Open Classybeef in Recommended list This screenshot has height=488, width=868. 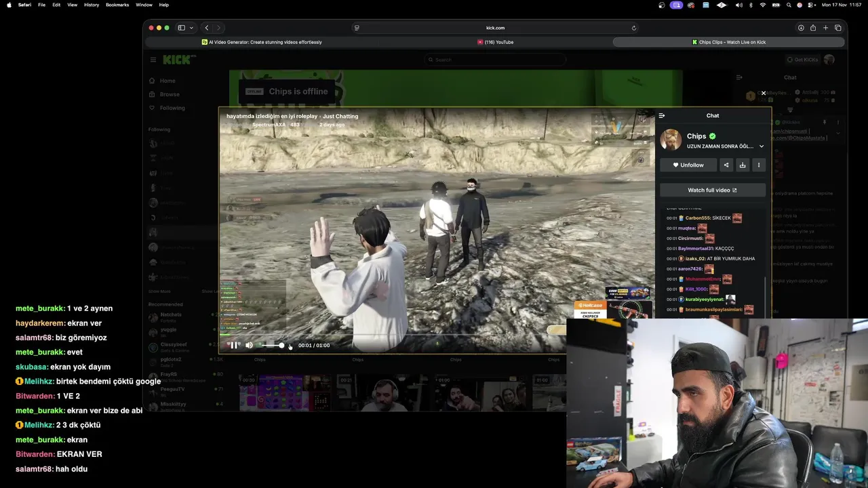[x=174, y=344]
